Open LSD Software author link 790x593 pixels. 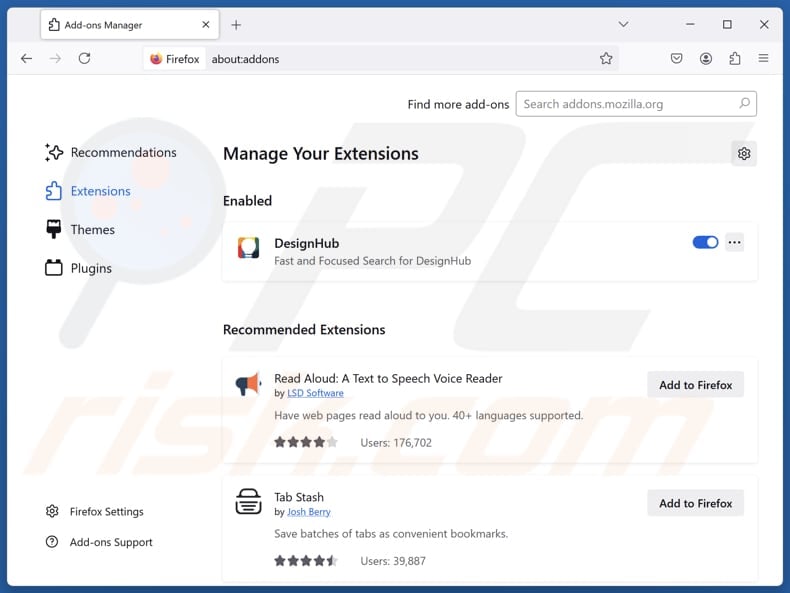tap(315, 393)
